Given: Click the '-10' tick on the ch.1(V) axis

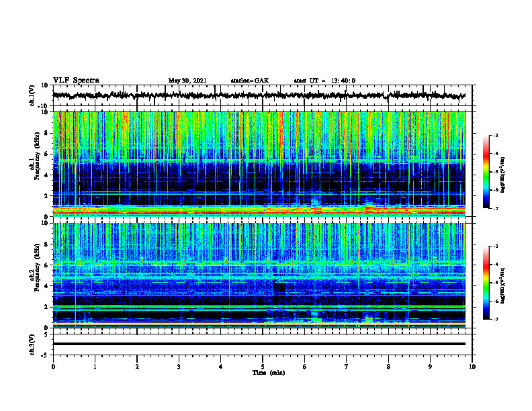Looking at the screenshot, I should tap(44, 106).
